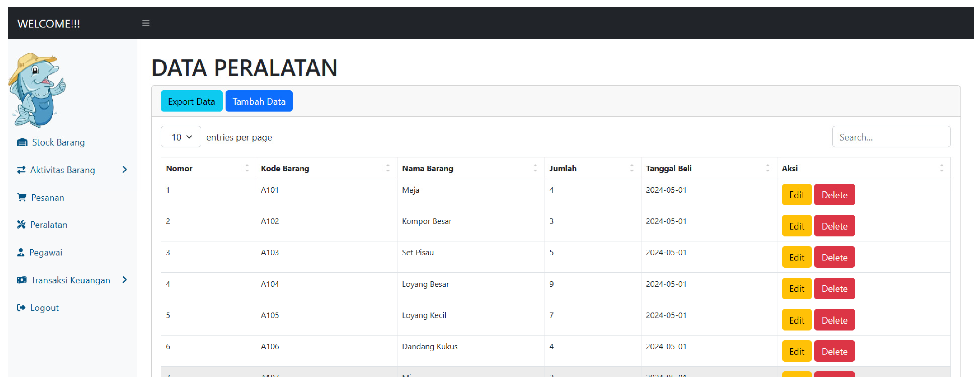Open the Pegawai menu item
The height and width of the screenshot is (386, 980).
46,253
